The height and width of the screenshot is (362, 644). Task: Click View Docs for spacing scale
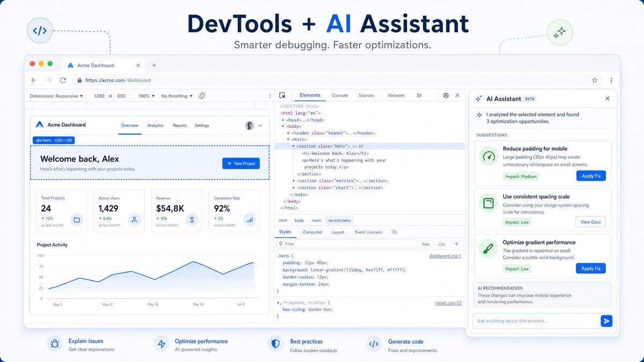(591, 221)
